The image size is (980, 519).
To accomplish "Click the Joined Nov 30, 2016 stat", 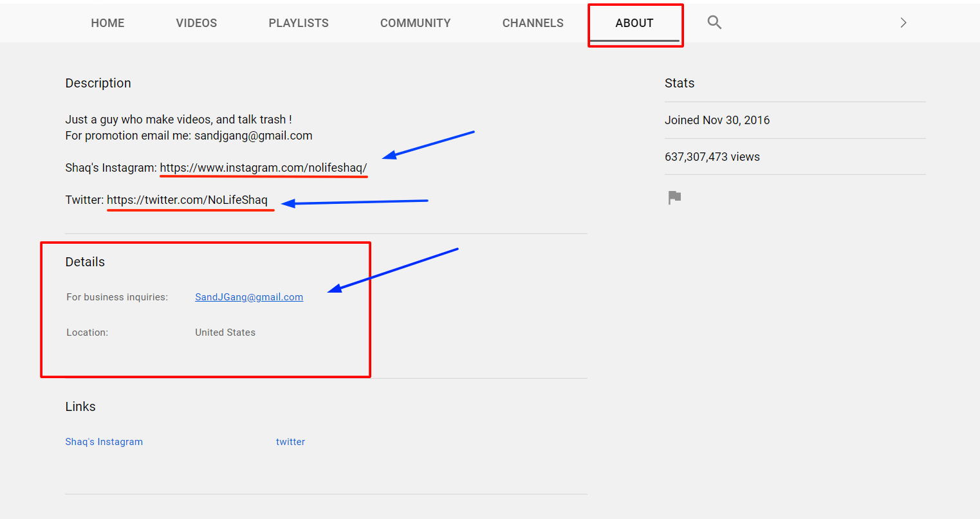I will [x=717, y=120].
